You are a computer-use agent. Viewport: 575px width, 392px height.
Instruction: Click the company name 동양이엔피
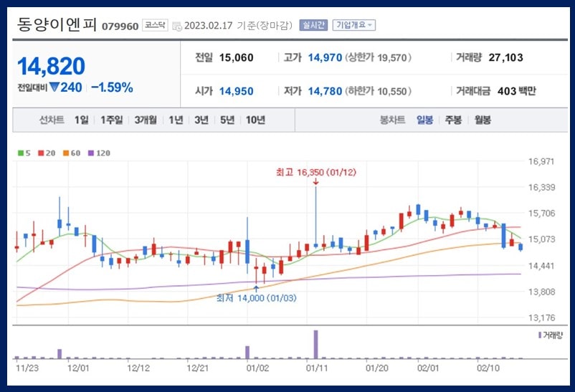tap(57, 24)
